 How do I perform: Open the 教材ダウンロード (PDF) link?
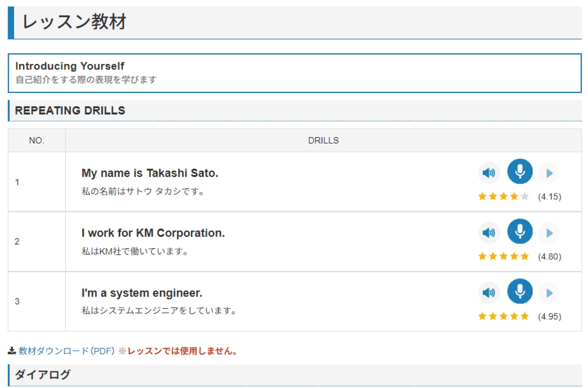tap(67, 351)
